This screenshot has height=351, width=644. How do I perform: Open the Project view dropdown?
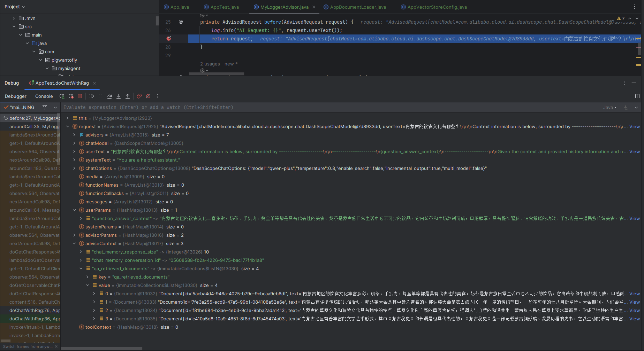tap(15, 7)
